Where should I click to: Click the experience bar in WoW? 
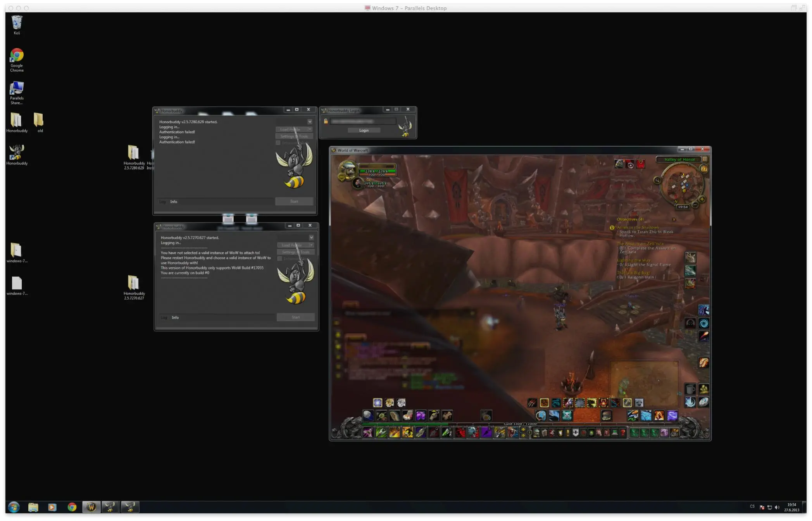[521, 424]
